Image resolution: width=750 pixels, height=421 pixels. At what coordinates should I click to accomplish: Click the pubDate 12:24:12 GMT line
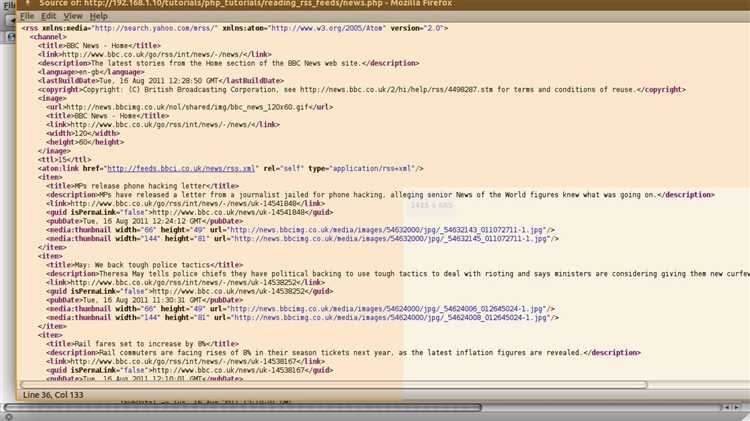[144, 221]
